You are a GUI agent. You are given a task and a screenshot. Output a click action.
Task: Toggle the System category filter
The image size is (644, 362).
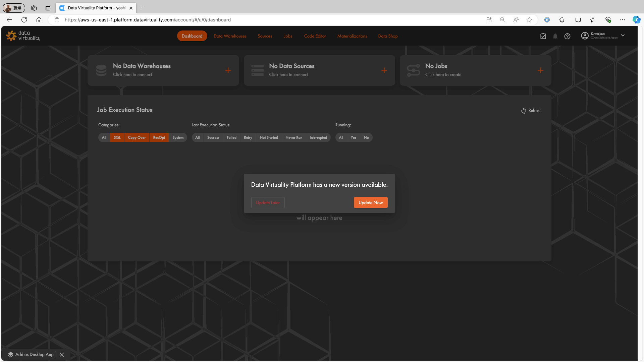(x=178, y=137)
